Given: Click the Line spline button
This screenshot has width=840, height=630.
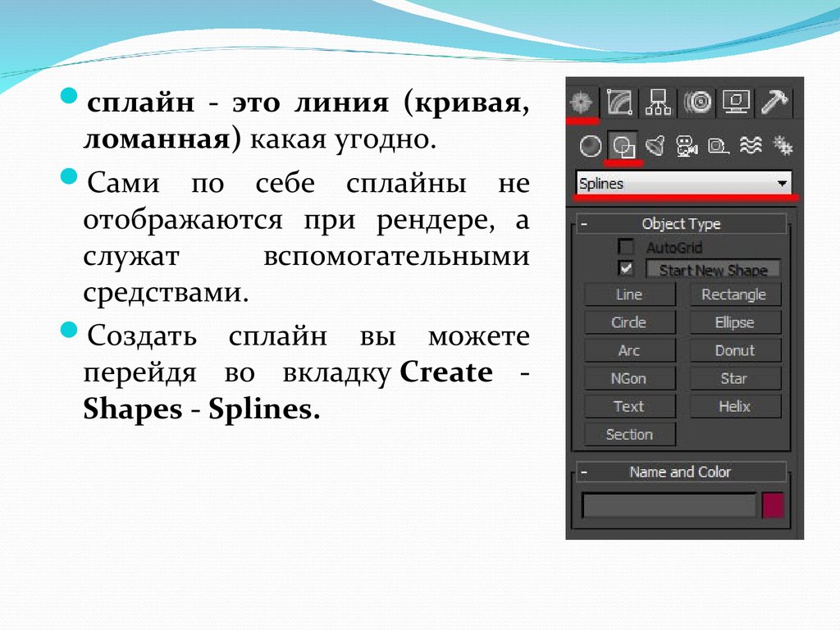Looking at the screenshot, I should click(629, 294).
